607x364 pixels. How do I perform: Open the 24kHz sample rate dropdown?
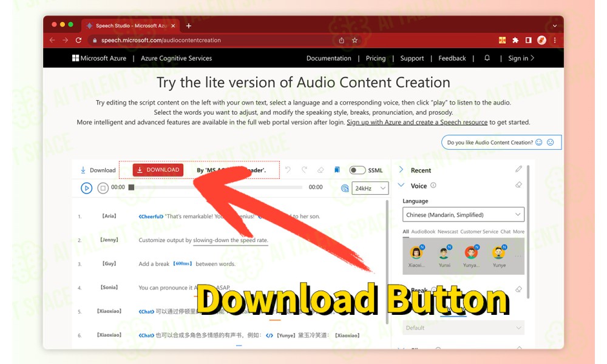(x=370, y=188)
